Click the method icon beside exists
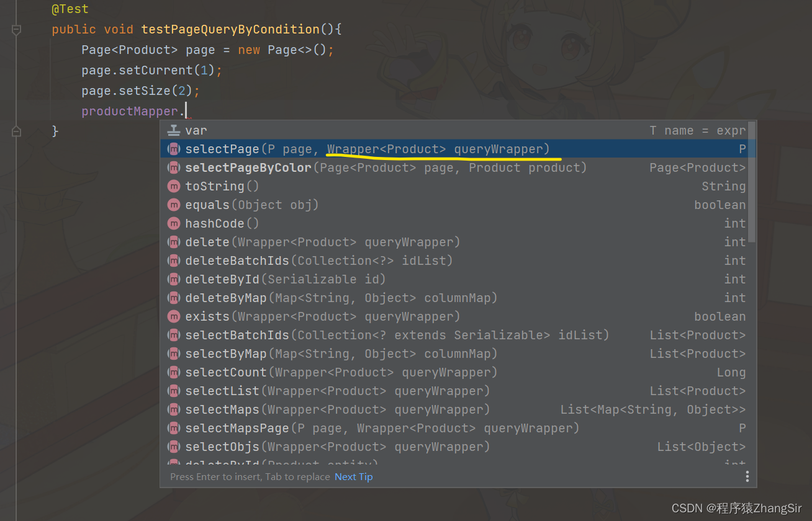Viewport: 812px width, 521px height. click(174, 316)
